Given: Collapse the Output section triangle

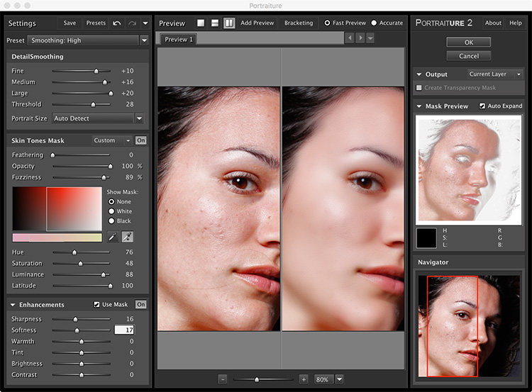Looking at the screenshot, I should point(419,74).
